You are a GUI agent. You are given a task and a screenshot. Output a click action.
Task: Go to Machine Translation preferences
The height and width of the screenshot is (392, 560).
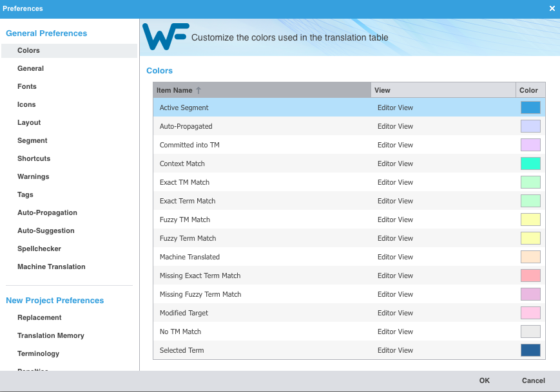[x=51, y=266]
